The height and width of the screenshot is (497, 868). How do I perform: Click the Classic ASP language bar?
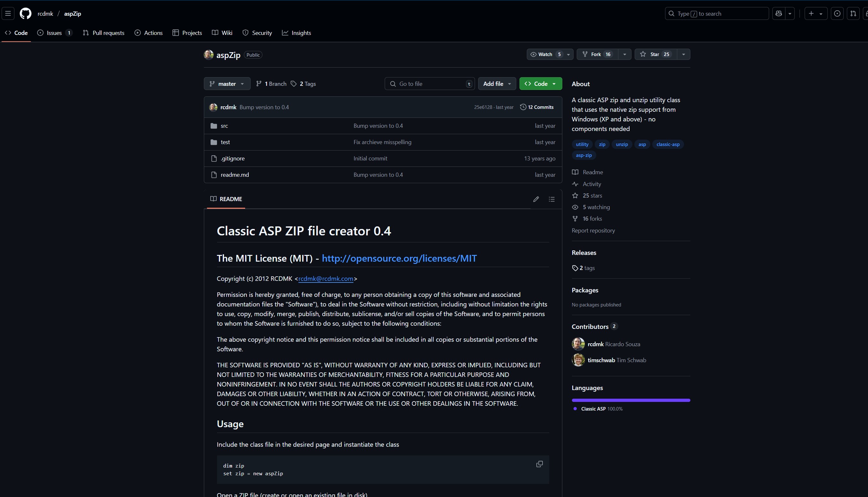(631, 400)
